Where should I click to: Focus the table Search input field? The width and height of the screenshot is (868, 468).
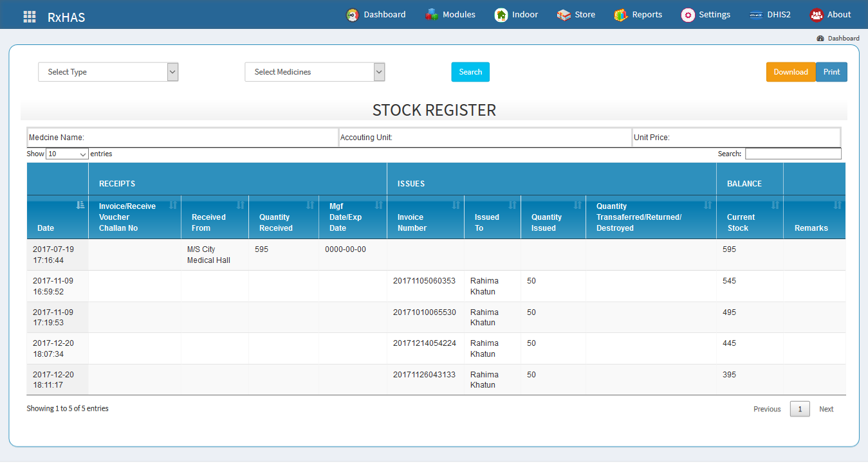tap(793, 154)
